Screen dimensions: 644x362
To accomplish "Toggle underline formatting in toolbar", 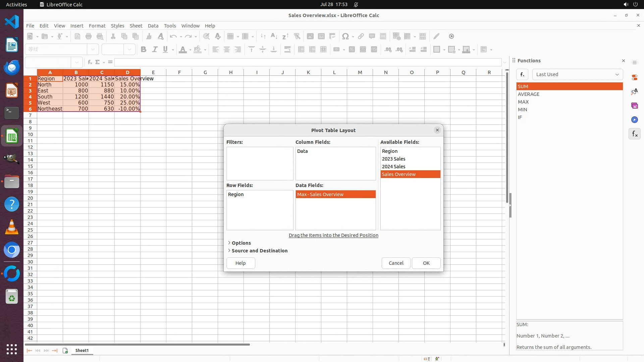I will point(165,50).
